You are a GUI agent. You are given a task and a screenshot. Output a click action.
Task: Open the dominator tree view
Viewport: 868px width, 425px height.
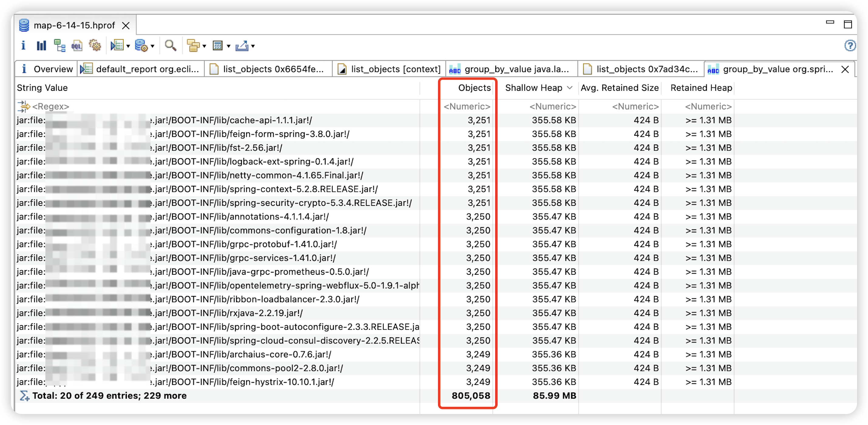(59, 46)
